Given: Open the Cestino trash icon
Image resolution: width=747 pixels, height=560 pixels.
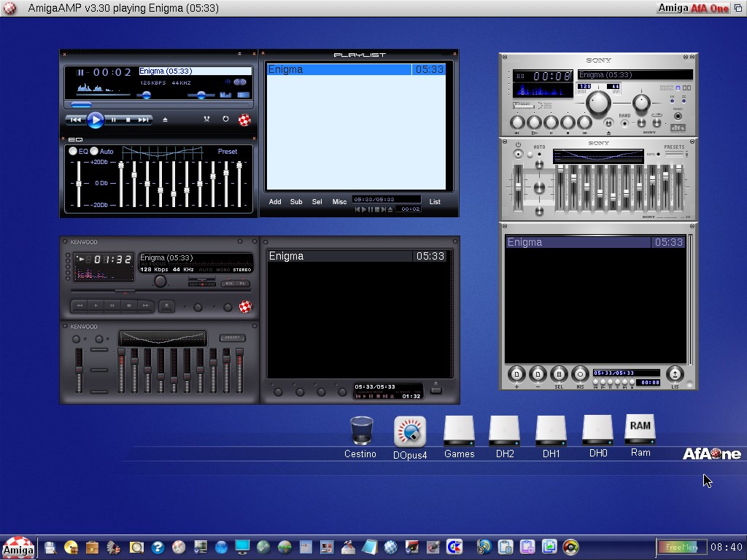Looking at the screenshot, I should pos(361,432).
